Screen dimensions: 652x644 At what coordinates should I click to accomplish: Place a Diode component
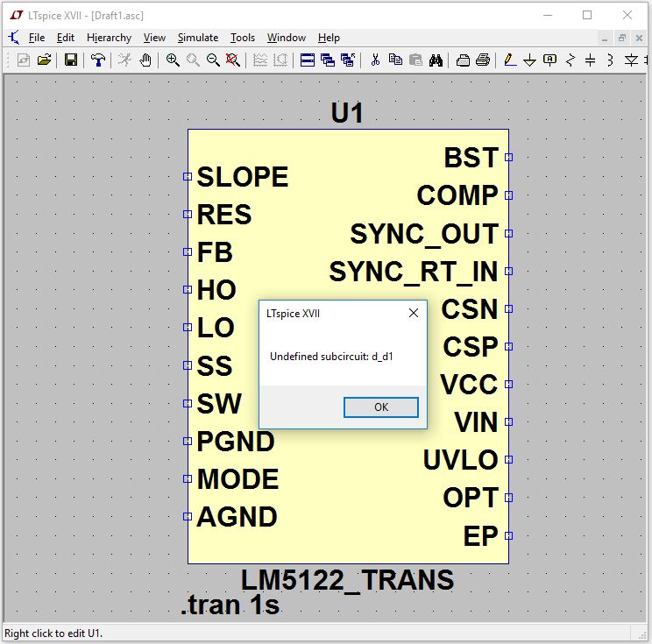[631, 60]
